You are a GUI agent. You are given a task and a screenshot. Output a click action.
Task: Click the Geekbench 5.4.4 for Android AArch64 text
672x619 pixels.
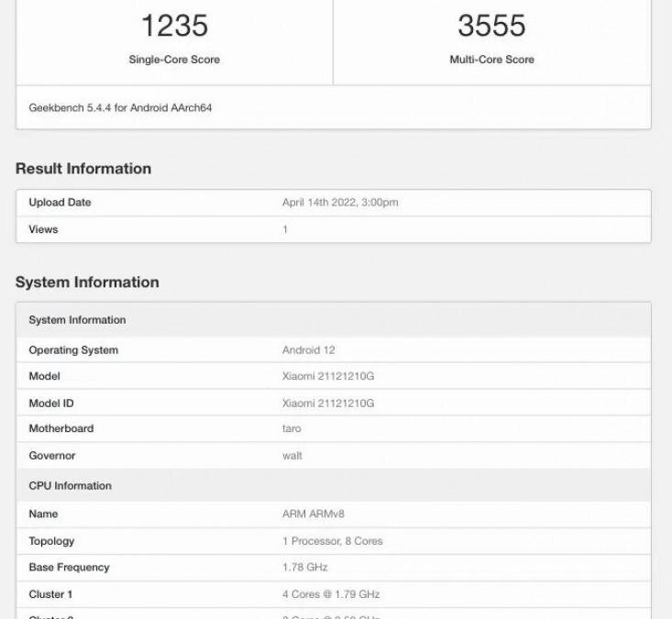(121, 108)
